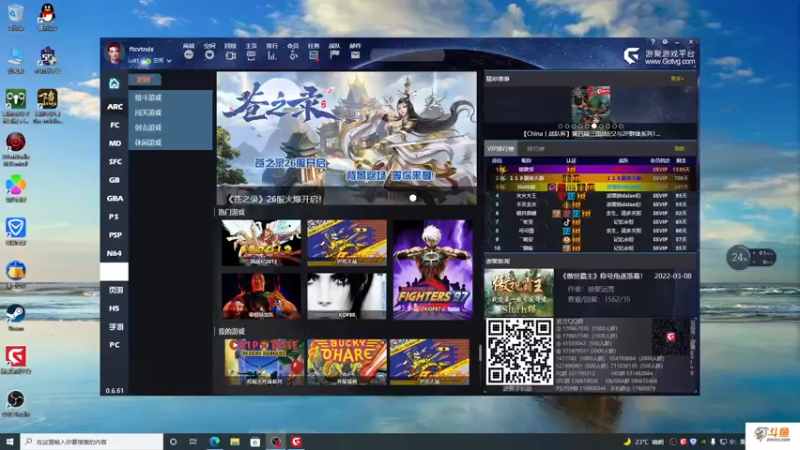Open the KOF98 game thumbnail

pyautogui.click(x=347, y=296)
